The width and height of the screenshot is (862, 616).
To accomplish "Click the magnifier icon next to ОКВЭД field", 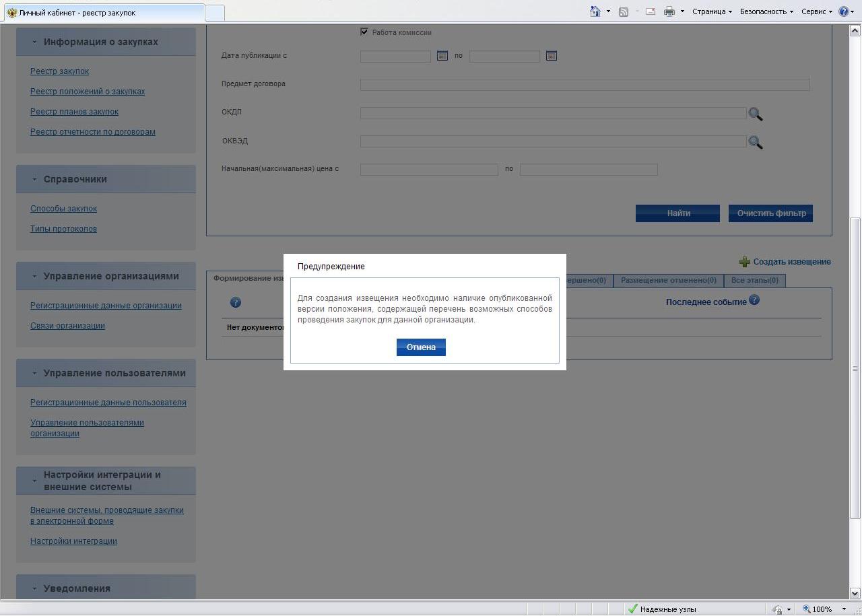I will [755, 142].
